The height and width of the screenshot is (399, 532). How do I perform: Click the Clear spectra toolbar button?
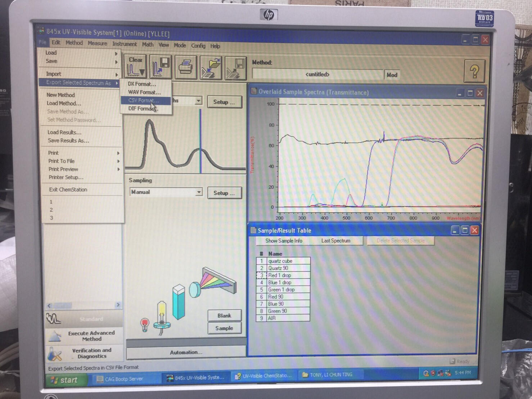coord(135,67)
